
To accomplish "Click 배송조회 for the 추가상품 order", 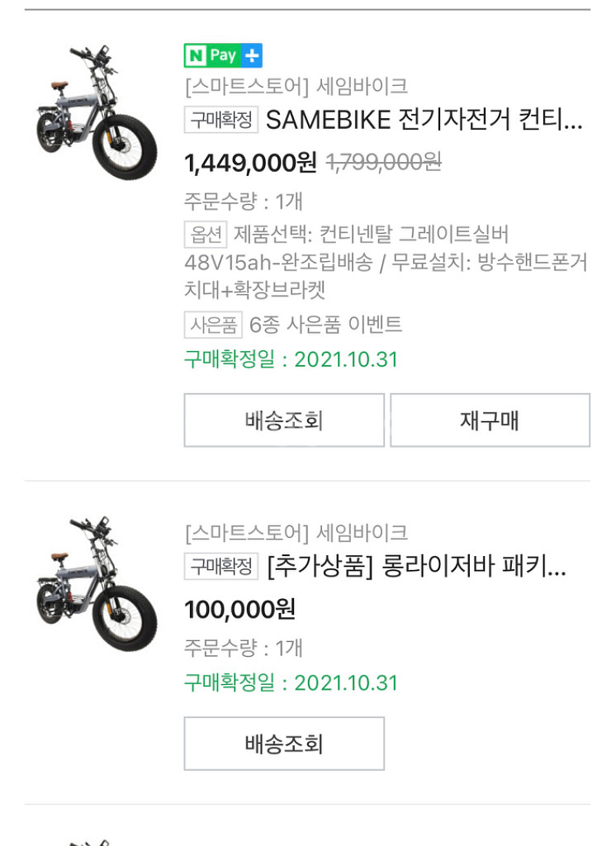I will coord(284,744).
